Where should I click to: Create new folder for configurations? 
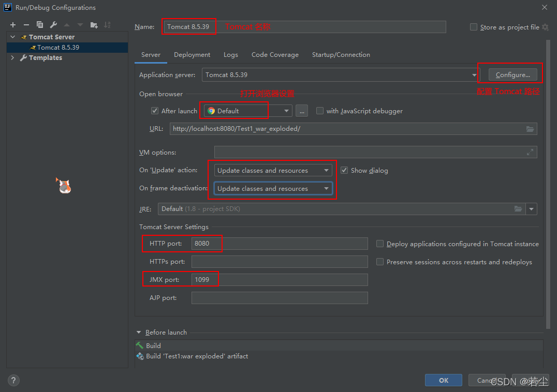(94, 25)
